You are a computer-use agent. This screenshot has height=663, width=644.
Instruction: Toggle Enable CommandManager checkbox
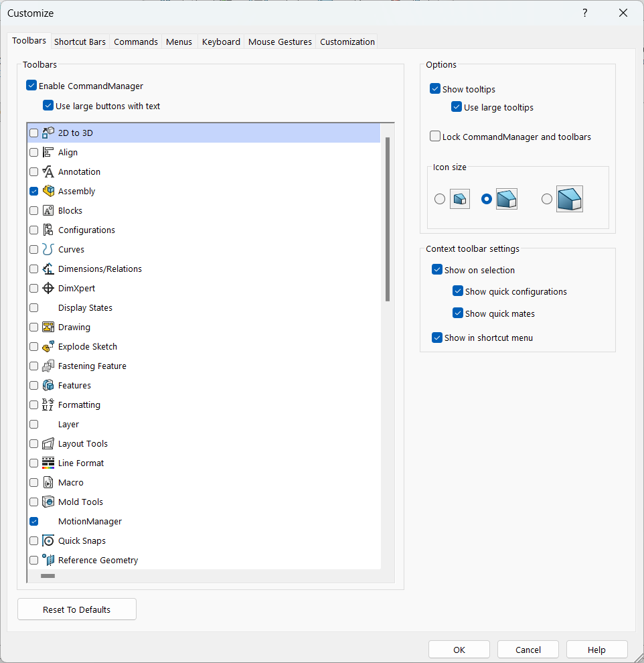31,86
